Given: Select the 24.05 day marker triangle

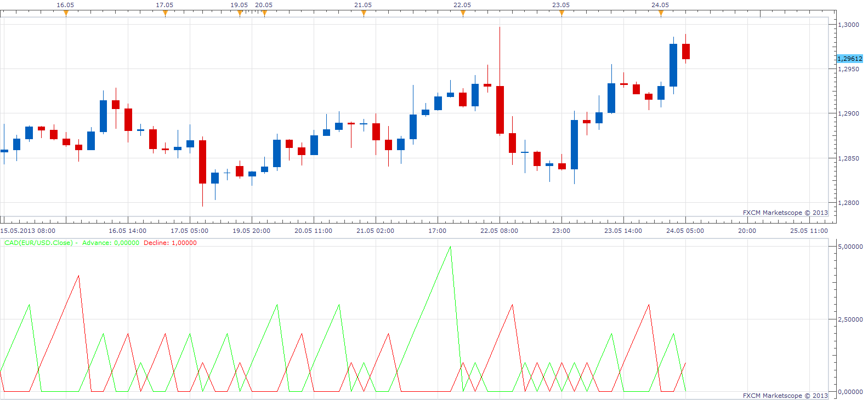Looking at the screenshot, I should click(x=661, y=13).
